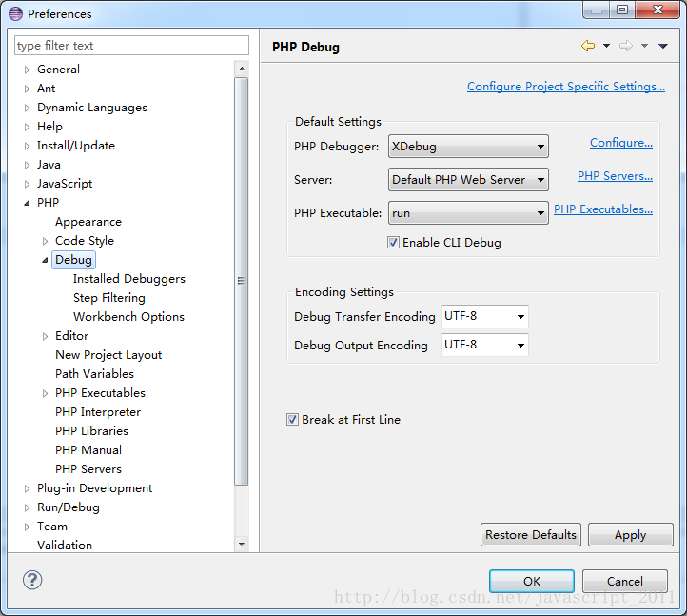
Task: Select Workbench Options tree item
Action: point(128,317)
